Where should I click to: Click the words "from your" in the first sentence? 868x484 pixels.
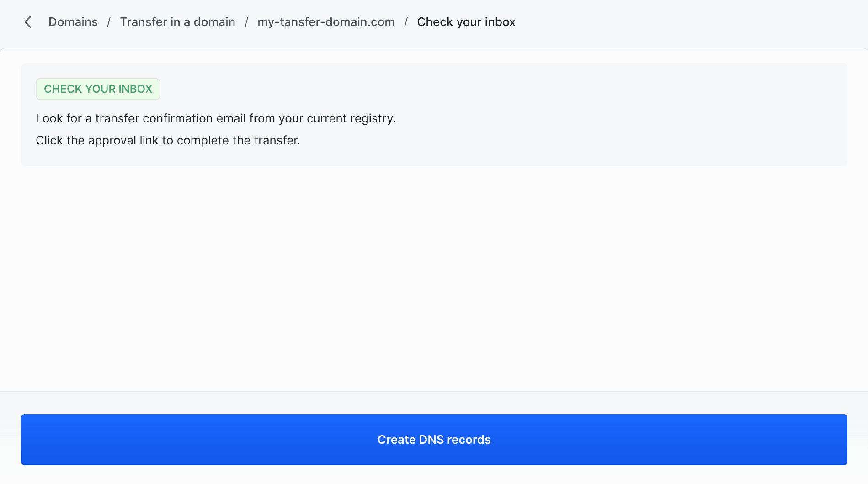pyautogui.click(x=276, y=118)
